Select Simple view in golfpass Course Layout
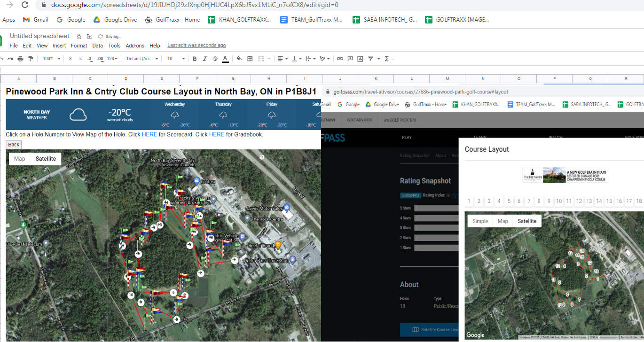This screenshot has height=342, width=644. pos(480,221)
